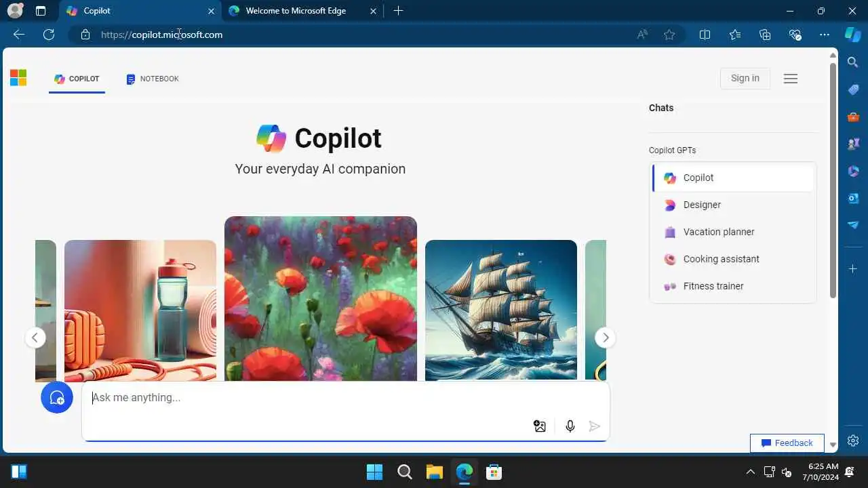
Task: Open Read aloud in the address bar
Action: (642, 35)
